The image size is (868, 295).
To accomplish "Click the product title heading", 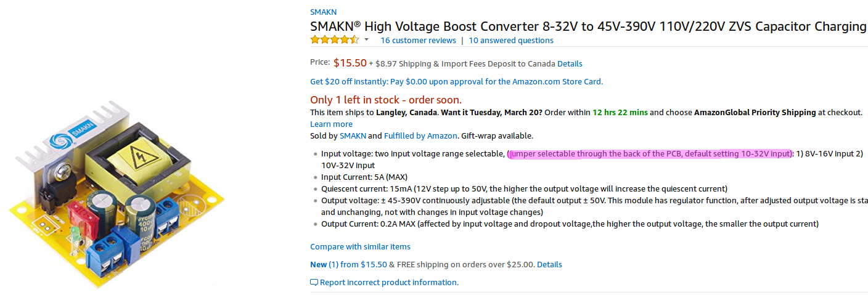I will [x=588, y=26].
